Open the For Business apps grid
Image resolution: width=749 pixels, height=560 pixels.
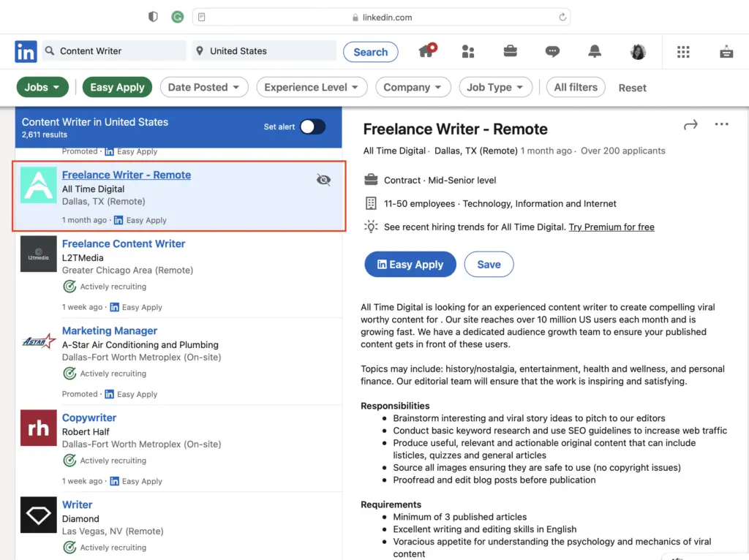684,51
